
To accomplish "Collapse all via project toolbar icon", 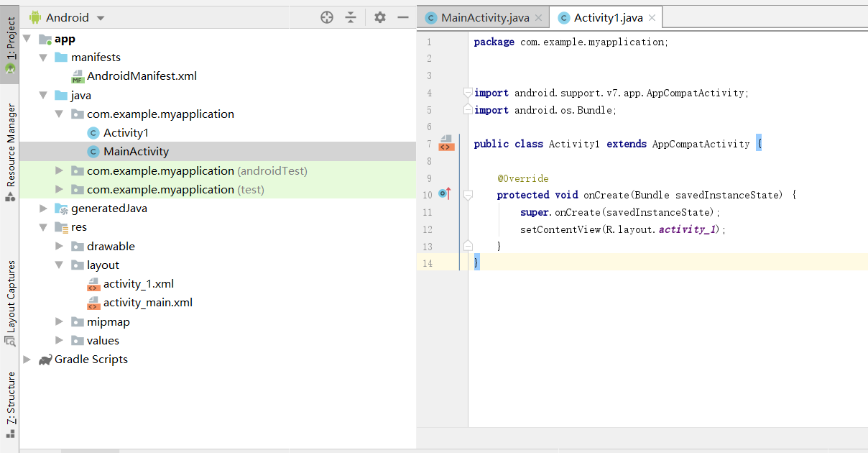I will [x=351, y=17].
